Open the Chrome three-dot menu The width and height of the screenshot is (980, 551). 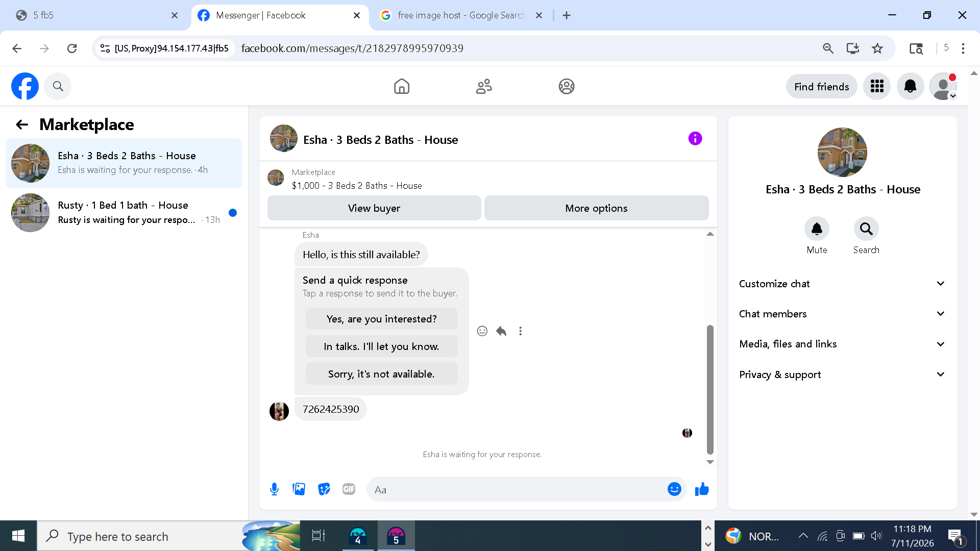963,48
